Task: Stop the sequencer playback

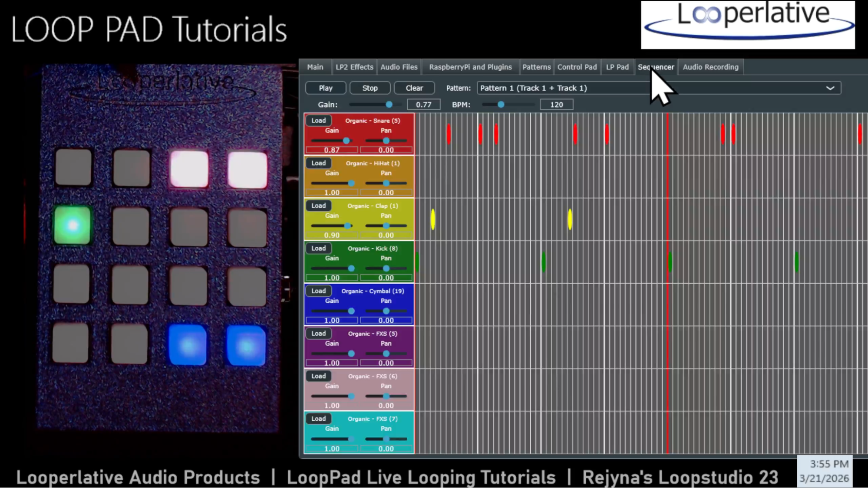Action: click(x=370, y=88)
